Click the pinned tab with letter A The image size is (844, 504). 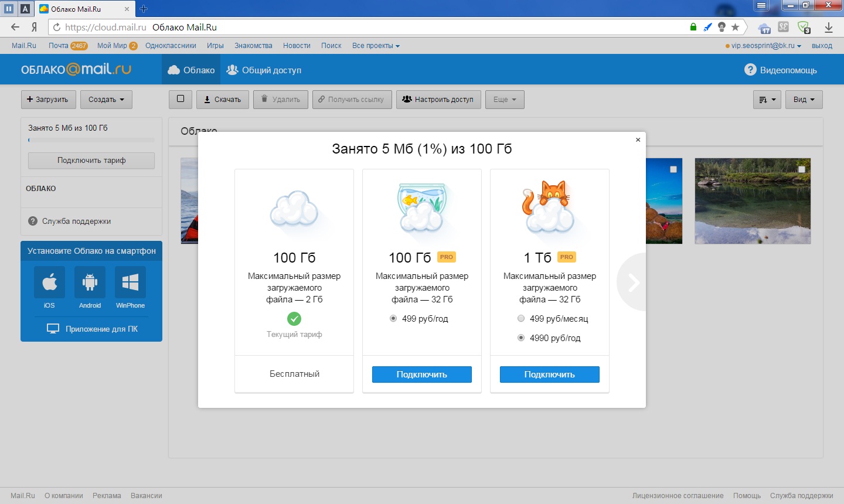point(25,9)
